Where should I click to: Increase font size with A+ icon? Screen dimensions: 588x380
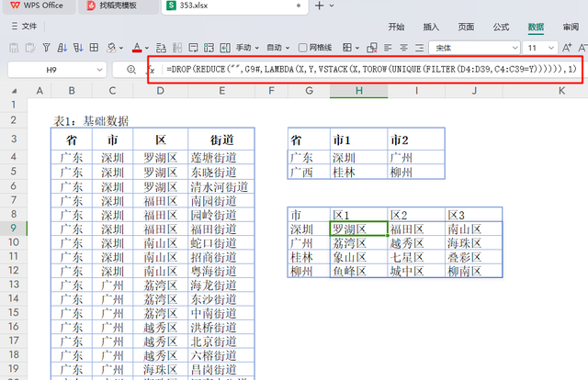click(567, 48)
